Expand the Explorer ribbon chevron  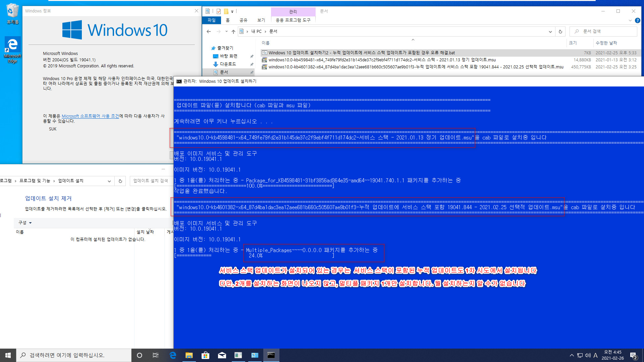pyautogui.click(x=630, y=20)
